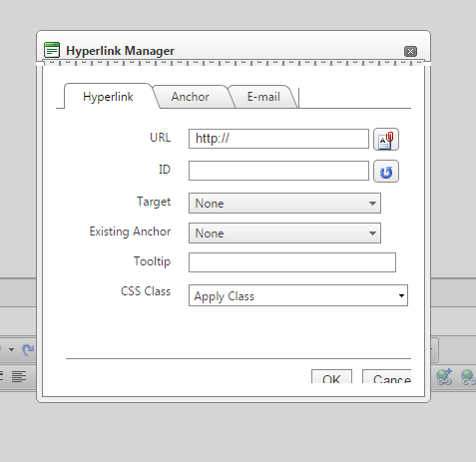The width and height of the screenshot is (476, 462).
Task: Click the ID input field
Action: (x=278, y=171)
